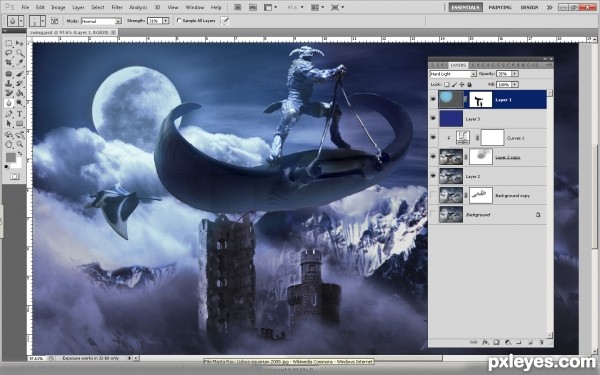
Task: Launch Mini Bridge from the application bar
Action: click(253, 7)
